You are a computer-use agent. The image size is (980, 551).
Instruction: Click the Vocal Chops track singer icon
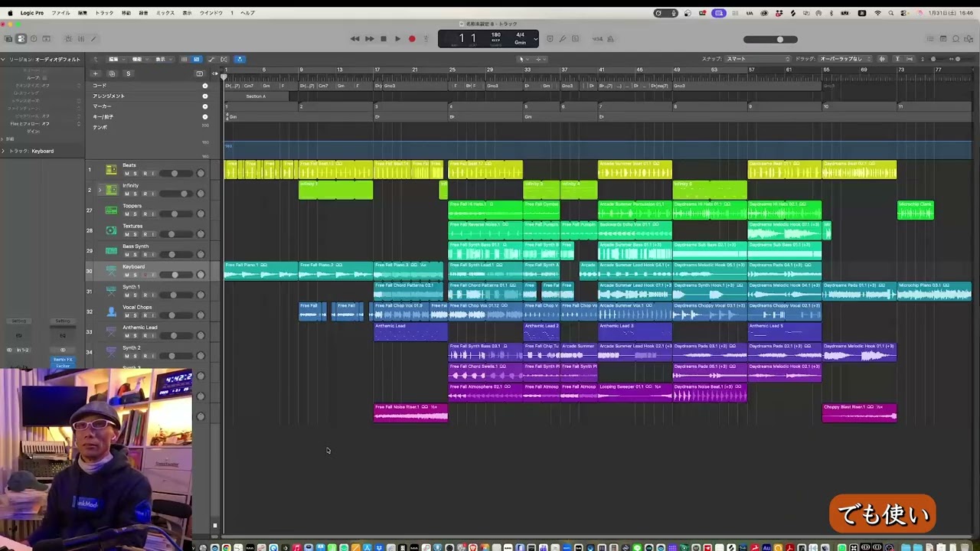point(111,311)
